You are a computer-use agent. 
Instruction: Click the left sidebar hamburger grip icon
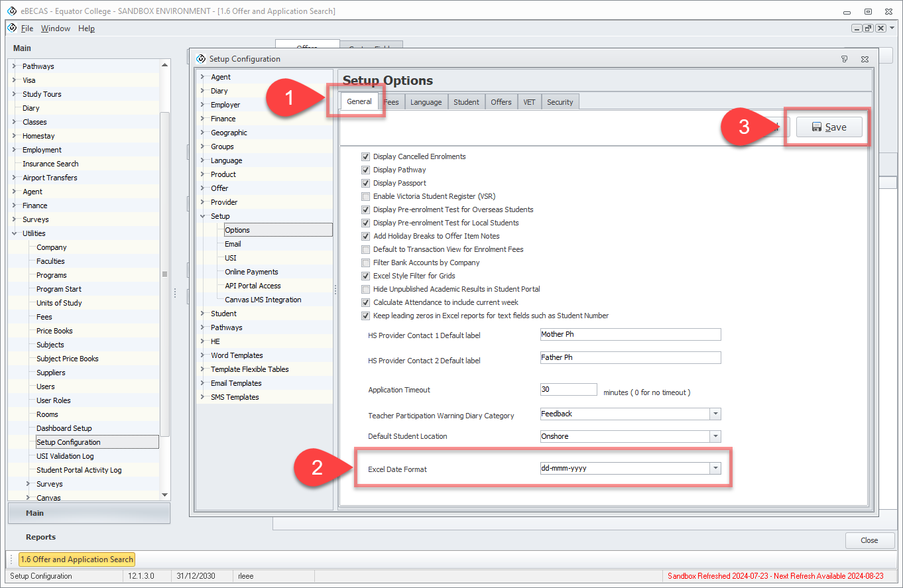tap(164, 274)
